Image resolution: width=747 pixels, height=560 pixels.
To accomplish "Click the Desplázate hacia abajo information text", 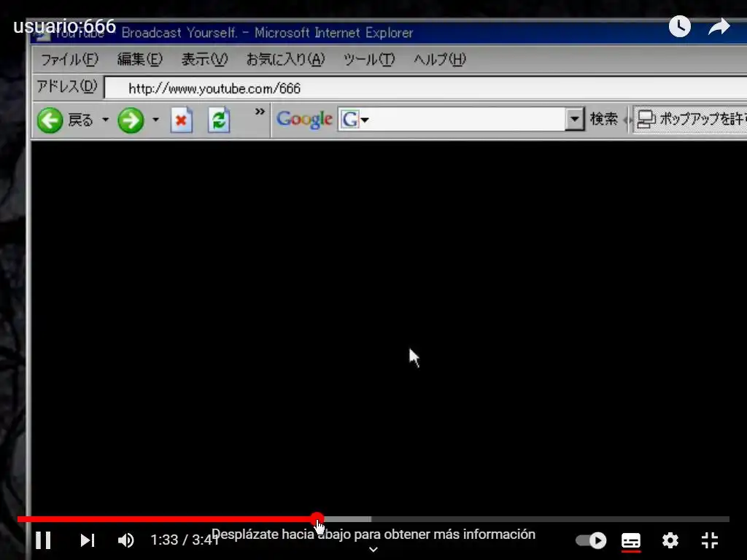I will click(x=373, y=534).
